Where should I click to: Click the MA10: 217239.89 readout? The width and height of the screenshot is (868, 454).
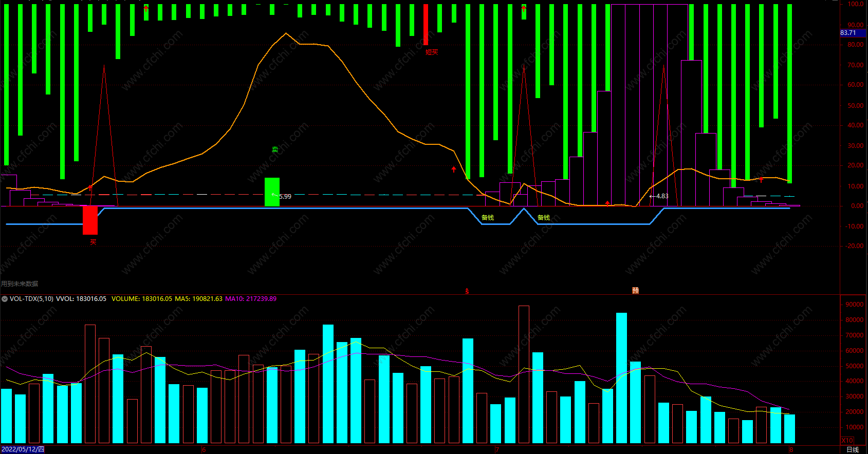click(251, 298)
